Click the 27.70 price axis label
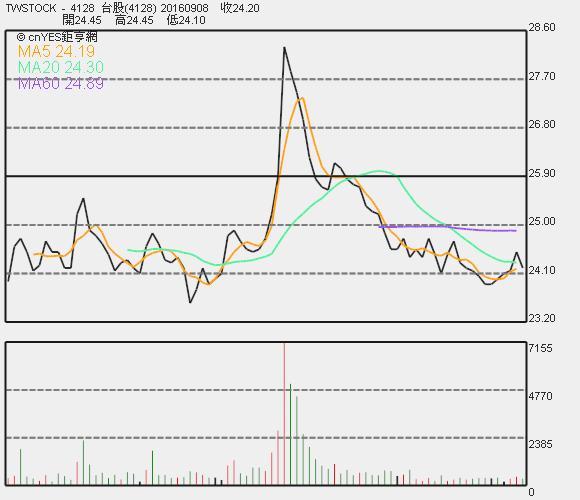This screenshot has height=500, width=580. (x=542, y=76)
